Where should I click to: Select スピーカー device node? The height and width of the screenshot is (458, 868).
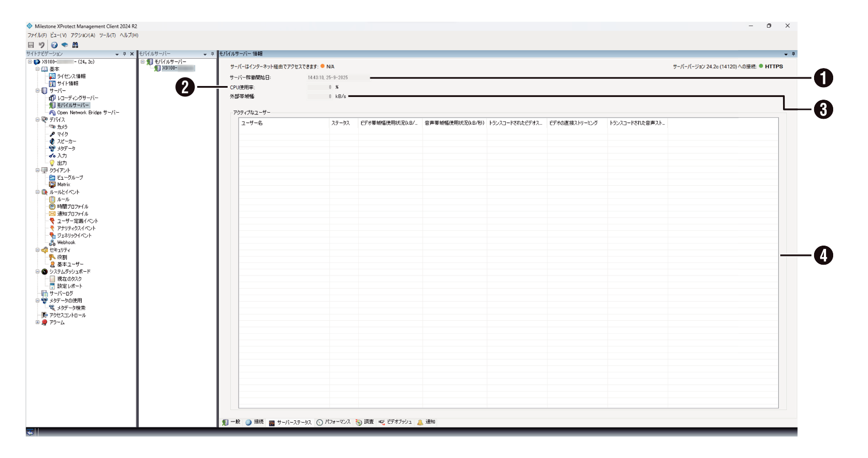pos(66,142)
